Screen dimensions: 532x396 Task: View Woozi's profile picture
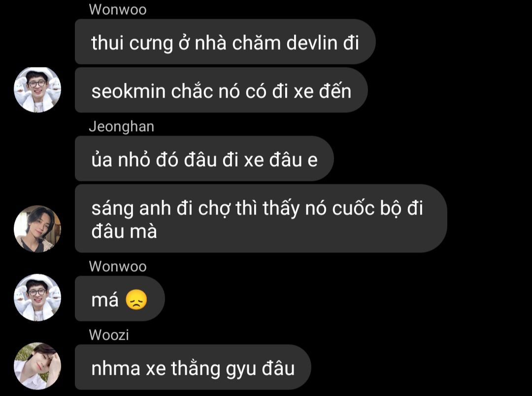(x=37, y=366)
